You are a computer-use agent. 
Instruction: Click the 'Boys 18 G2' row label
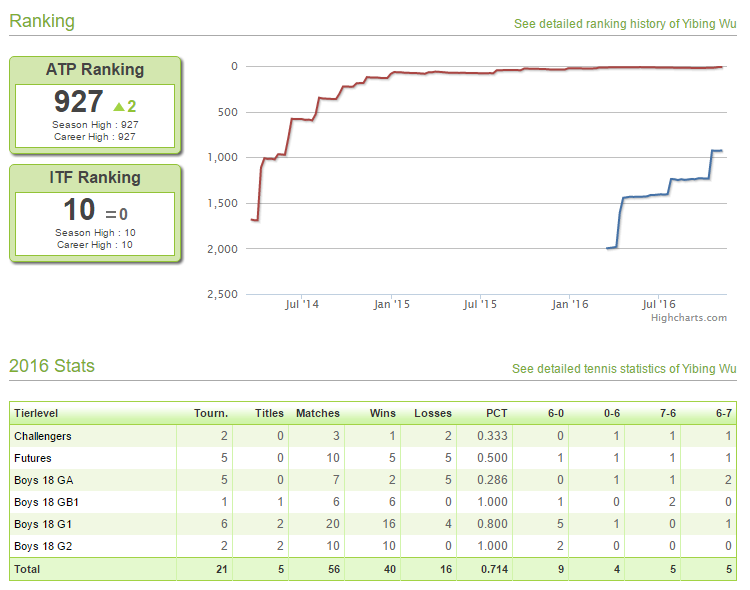43,546
